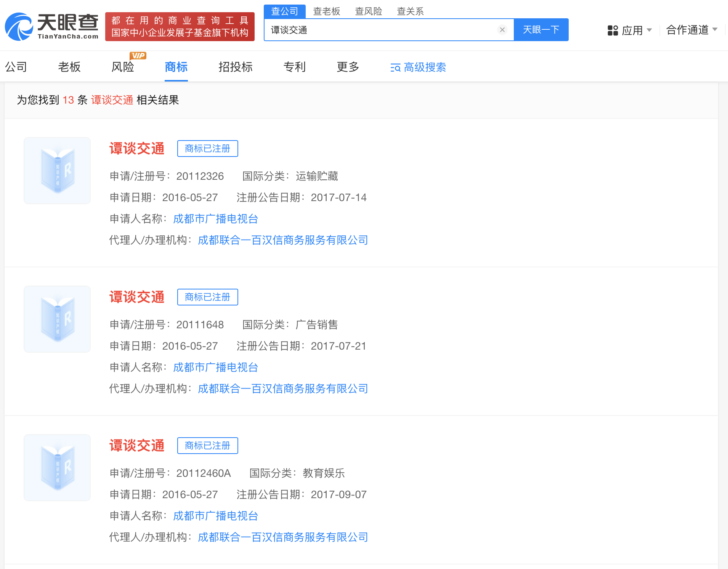Click the apps grid icon

pyautogui.click(x=613, y=30)
